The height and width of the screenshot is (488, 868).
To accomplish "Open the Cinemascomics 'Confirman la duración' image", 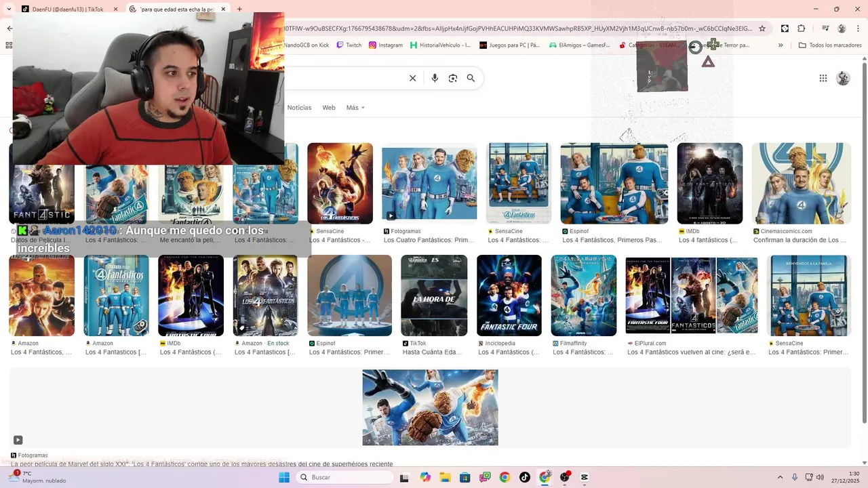I will 802,184.
